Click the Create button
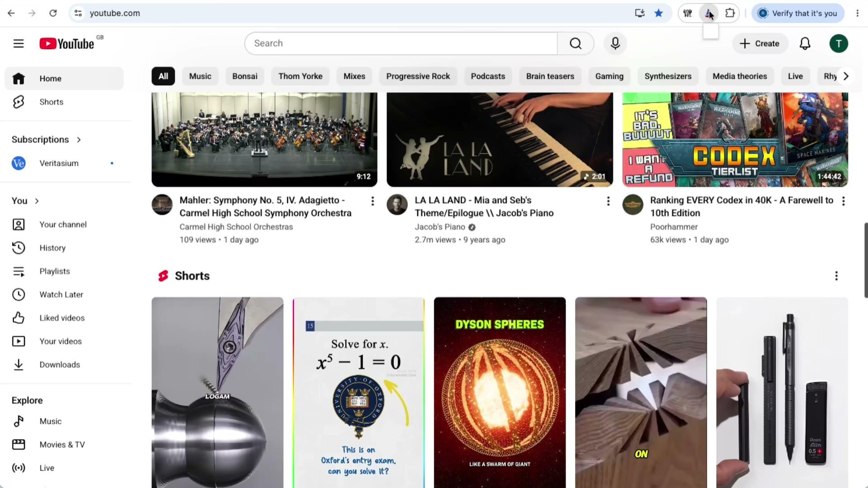The width and height of the screenshot is (868, 488). point(759,43)
